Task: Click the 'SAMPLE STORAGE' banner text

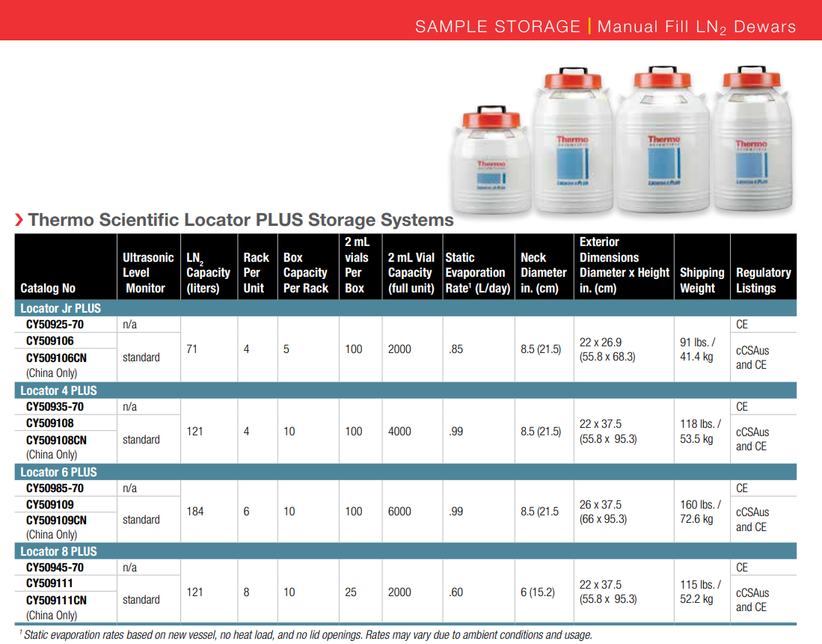Action: (x=497, y=26)
